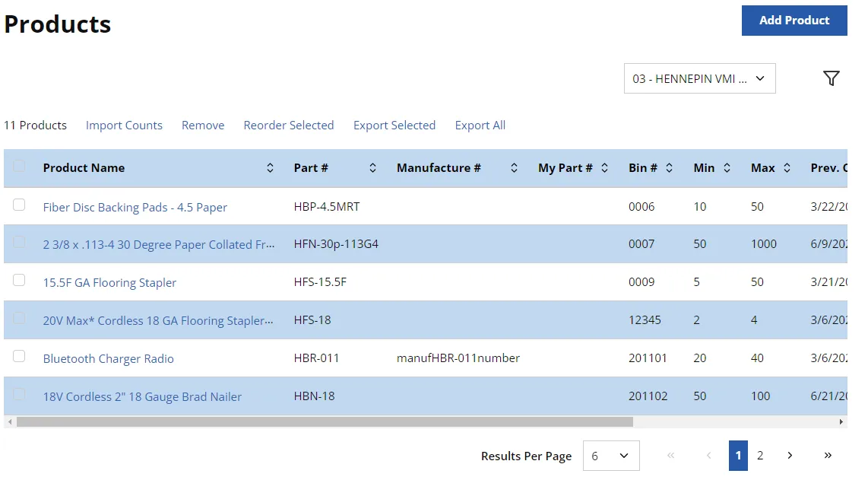Check the 15.5F GA Flooring Stapler row
868x480 pixels.
coord(19,280)
